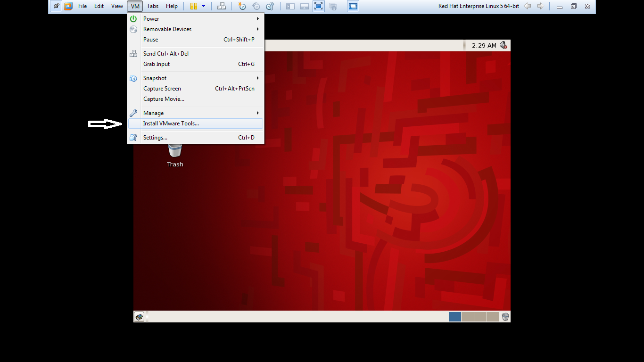Viewport: 644px width, 362px height.
Task: Click the 2:29 AM clock in guest panel
Action: point(484,45)
